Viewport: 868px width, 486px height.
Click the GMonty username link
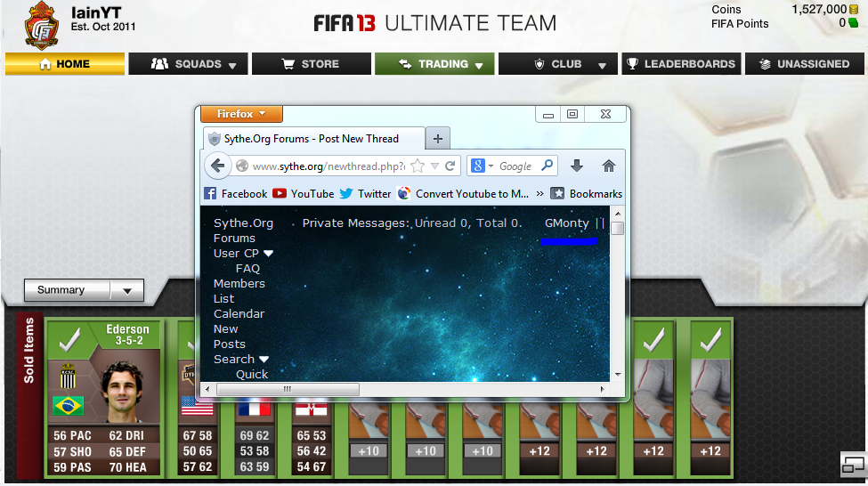tap(567, 223)
